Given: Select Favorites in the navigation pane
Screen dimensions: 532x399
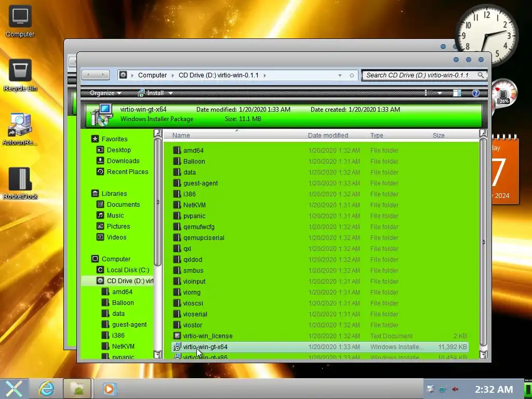Looking at the screenshot, I should click(109, 139).
